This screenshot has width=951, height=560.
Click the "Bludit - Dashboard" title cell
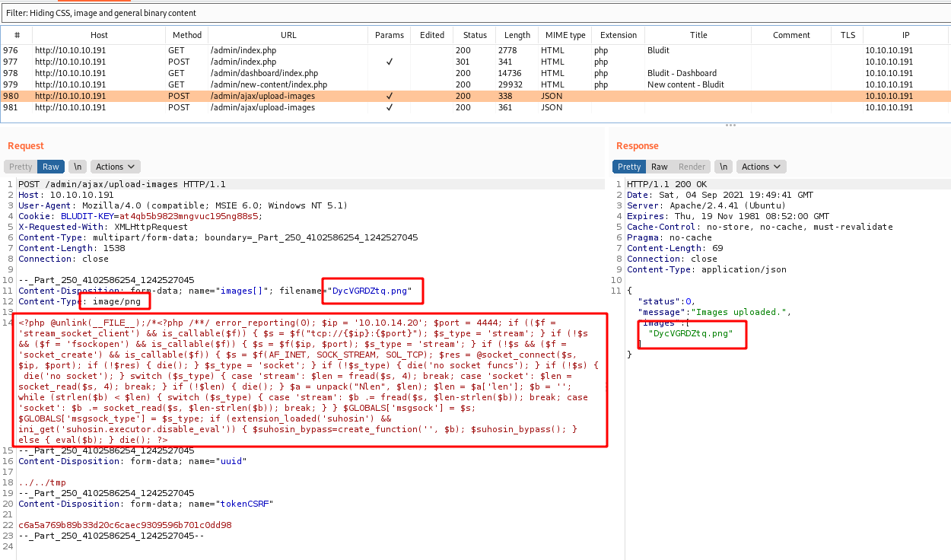click(x=682, y=73)
